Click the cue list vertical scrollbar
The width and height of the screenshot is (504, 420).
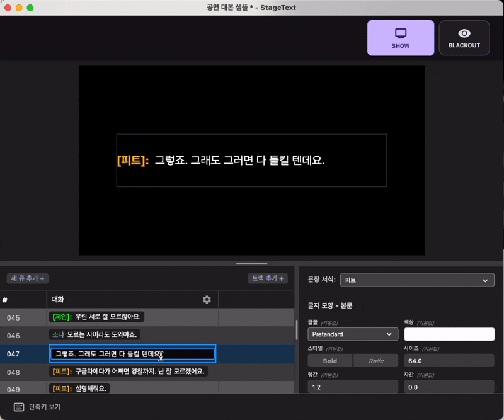[x=296, y=329]
